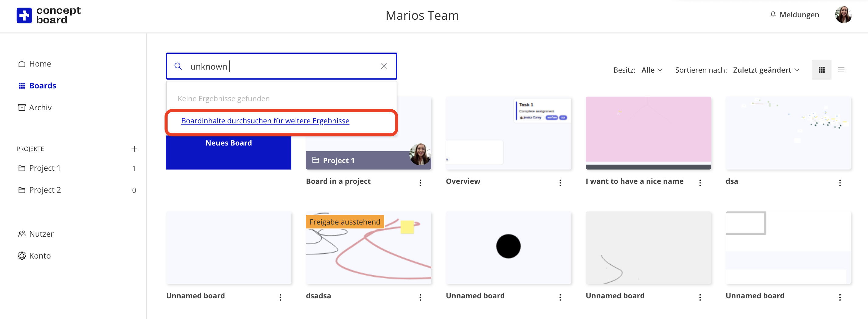The width and height of the screenshot is (868, 319).
Task: Click the Board in a project title
Action: [x=338, y=181]
